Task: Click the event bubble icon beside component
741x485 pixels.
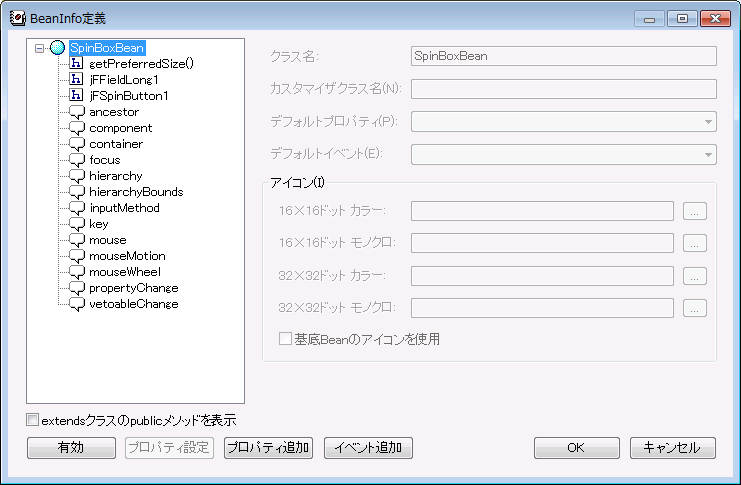Action: pos(77,129)
